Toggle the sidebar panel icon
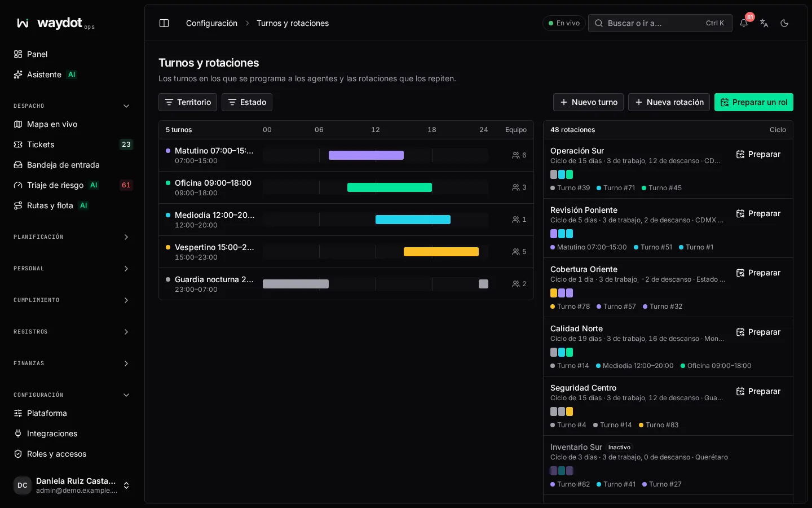The width and height of the screenshot is (812, 508). tap(164, 23)
